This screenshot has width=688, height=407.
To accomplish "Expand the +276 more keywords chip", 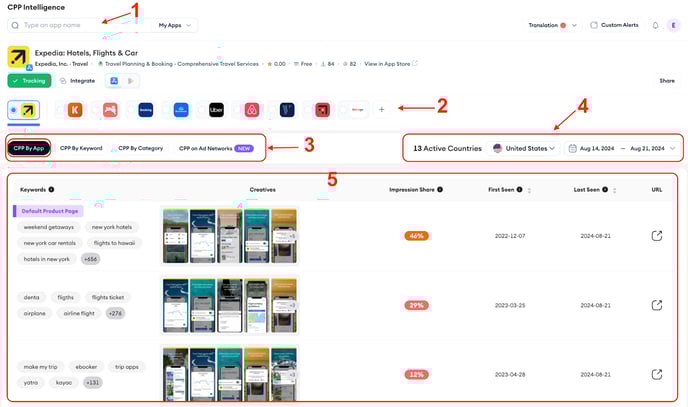I will (x=115, y=313).
